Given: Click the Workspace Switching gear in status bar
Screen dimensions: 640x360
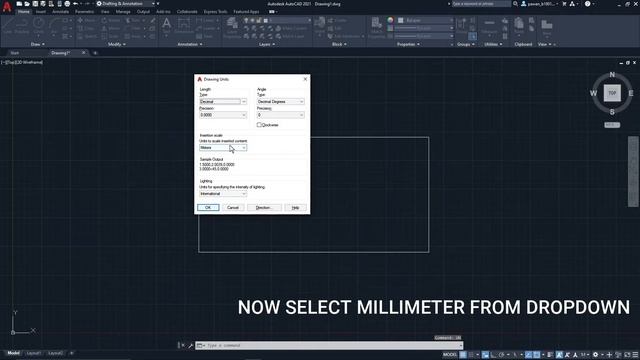Looking at the screenshot, I should 596,355.
